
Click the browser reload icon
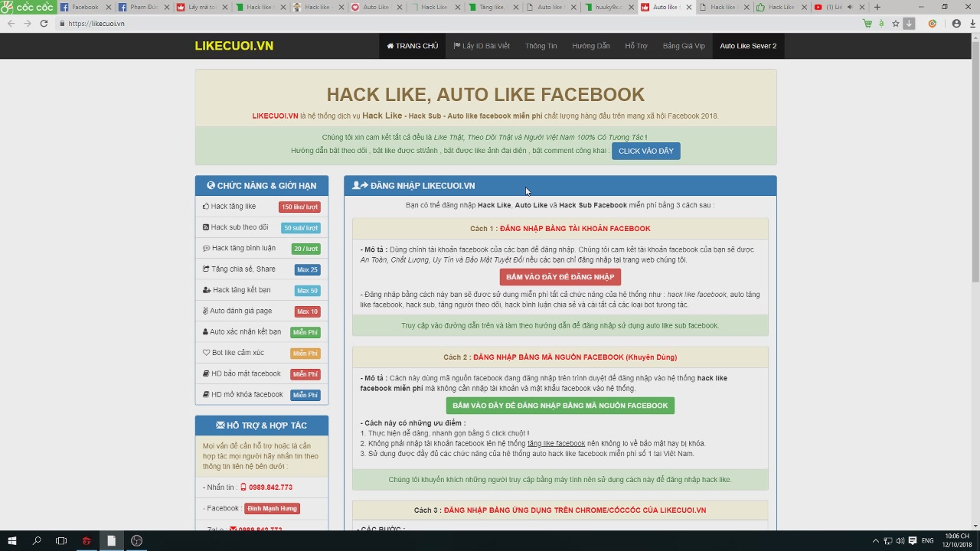pyautogui.click(x=44, y=24)
